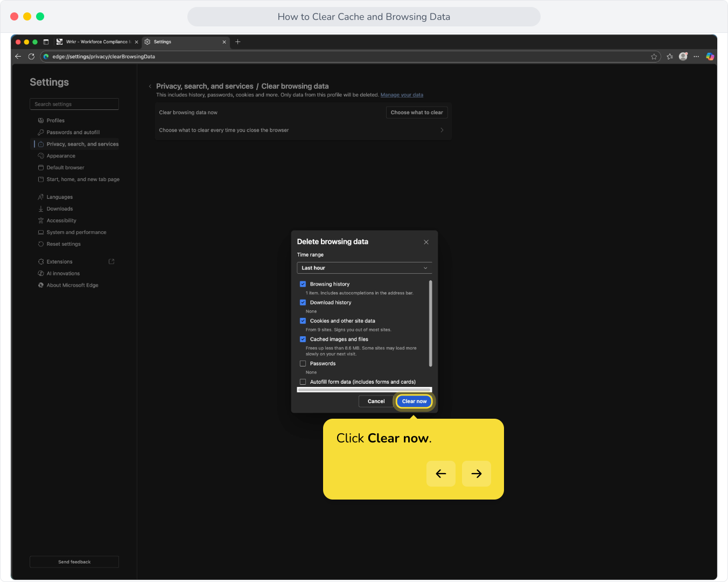728x582 pixels.
Task: Click the Default browser icon
Action: 41,168
